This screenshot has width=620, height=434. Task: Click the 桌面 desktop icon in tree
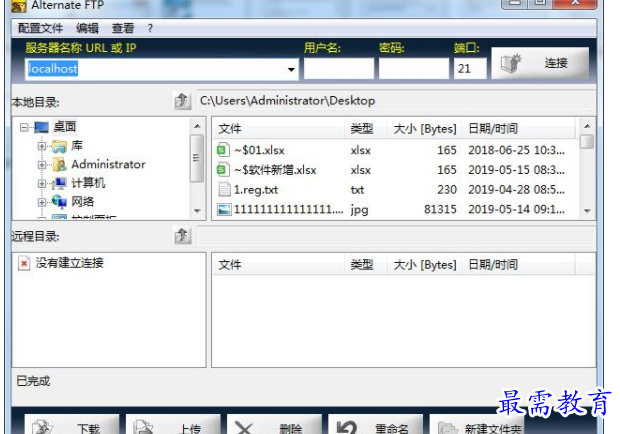pos(42,127)
